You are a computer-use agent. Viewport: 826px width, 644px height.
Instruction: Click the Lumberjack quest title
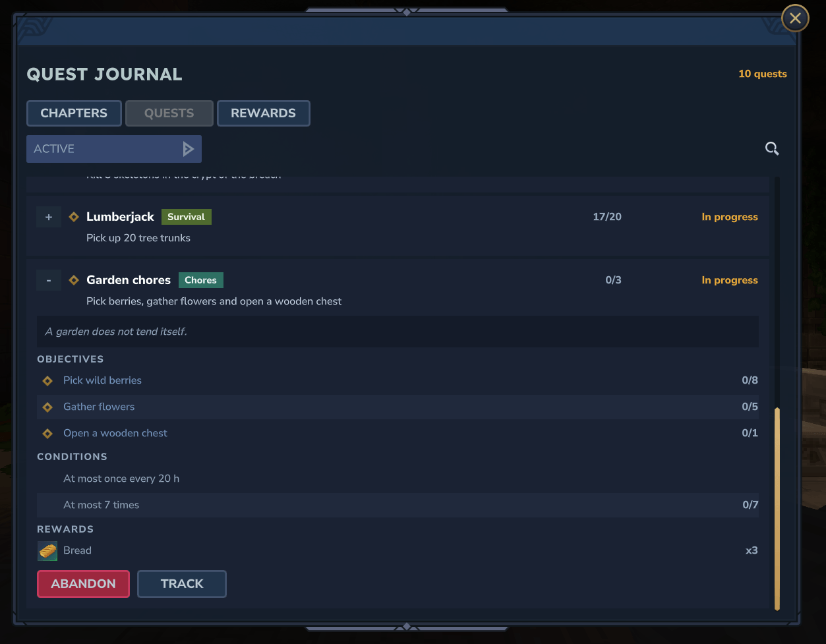click(120, 217)
